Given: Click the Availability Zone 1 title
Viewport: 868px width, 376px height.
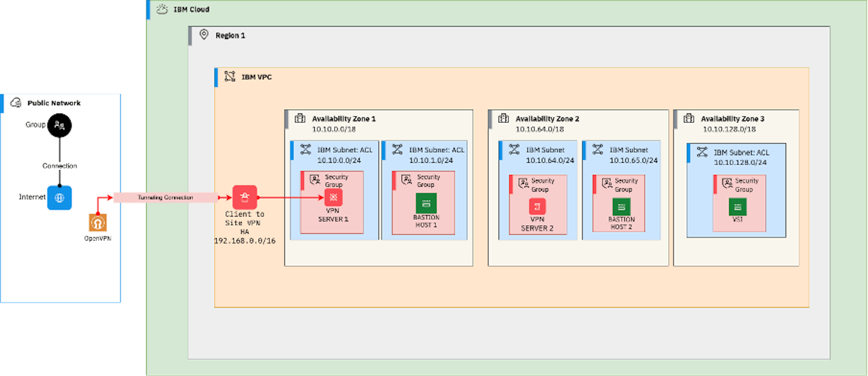Looking at the screenshot, I should [x=344, y=119].
